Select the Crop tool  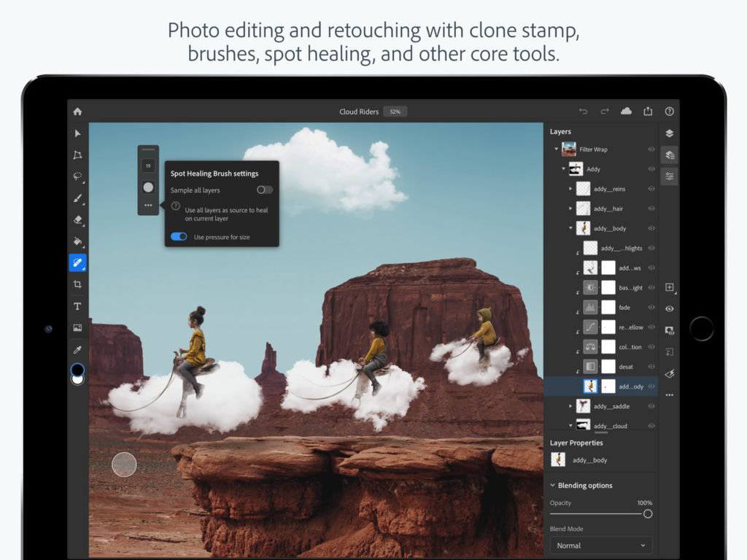(x=77, y=284)
